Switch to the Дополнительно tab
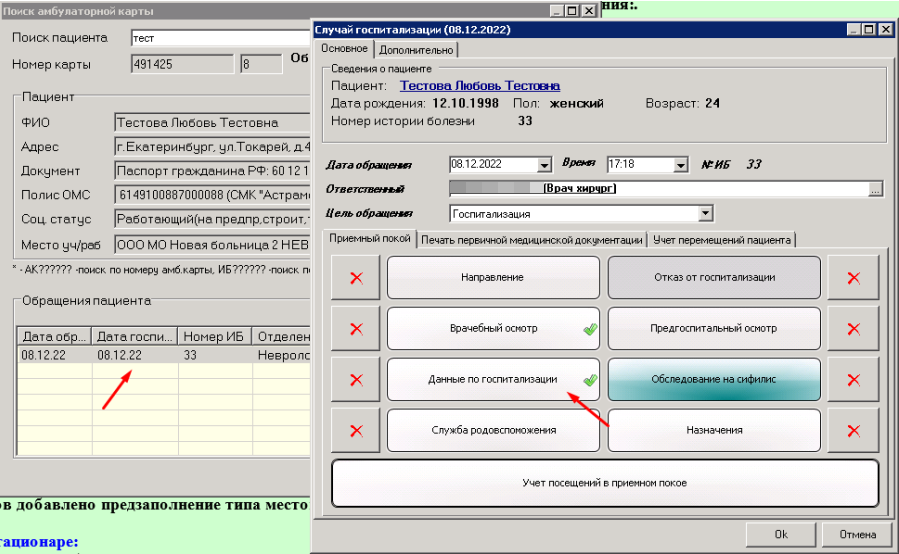This screenshot has height=554, width=899. tap(416, 50)
